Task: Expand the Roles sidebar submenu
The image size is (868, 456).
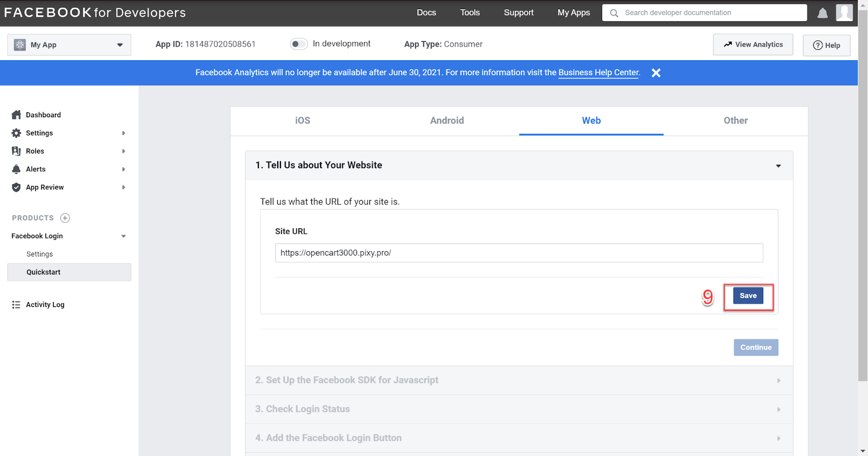Action: pos(124,151)
